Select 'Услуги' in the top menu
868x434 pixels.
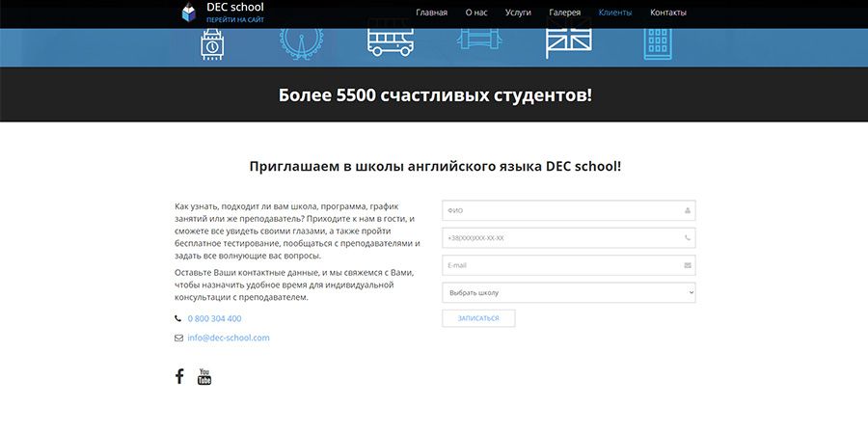click(x=520, y=13)
